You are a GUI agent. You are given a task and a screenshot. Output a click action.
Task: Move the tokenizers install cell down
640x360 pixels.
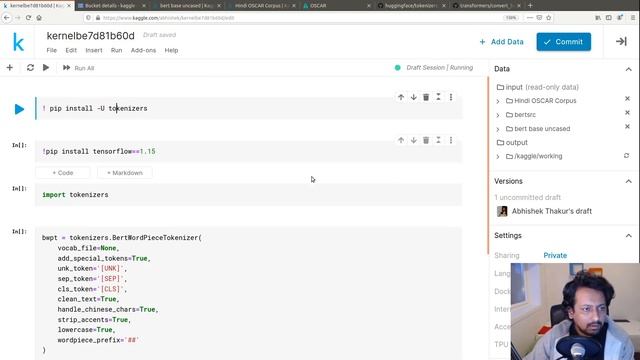pos(413,97)
